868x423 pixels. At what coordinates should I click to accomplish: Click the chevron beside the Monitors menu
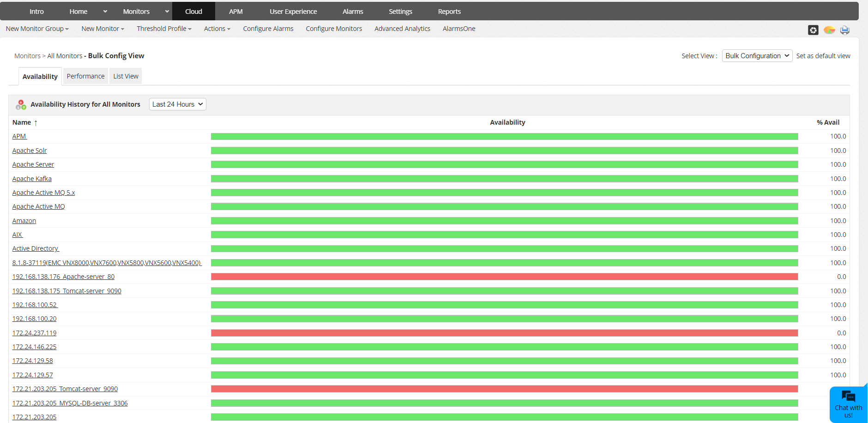[166, 11]
